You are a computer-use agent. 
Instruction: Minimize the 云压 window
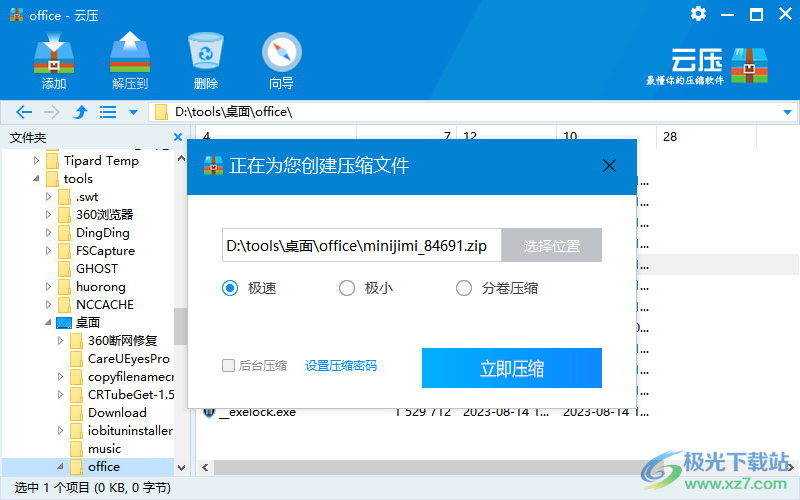(x=727, y=14)
